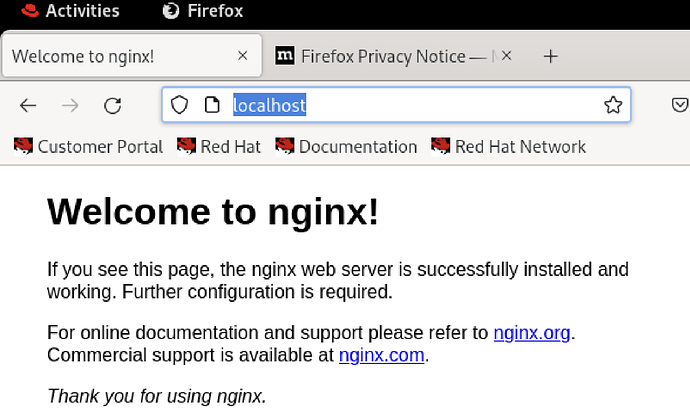Reload the current page
The image size is (690, 416).
click(x=113, y=106)
